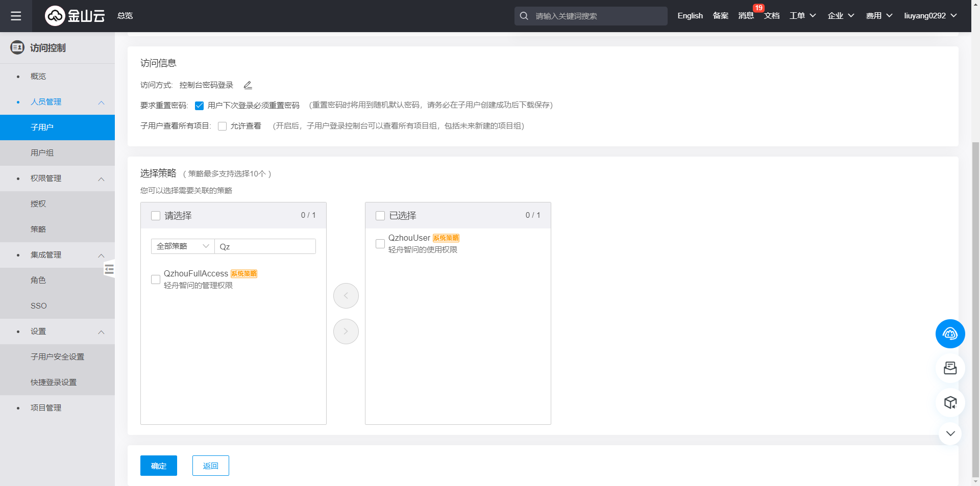Click the right arrow transfer button
Screen dimensions: 980x486
(x=346, y=331)
